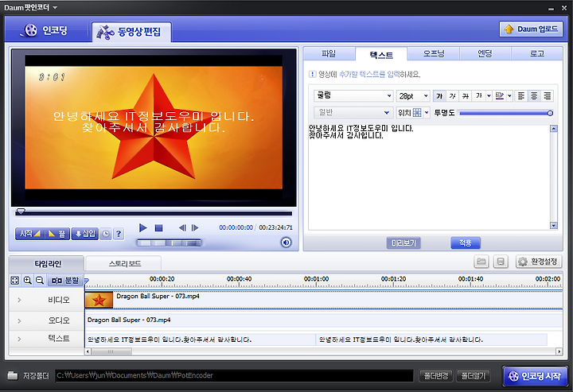573x392 pixels.
Task: Click the 폴더열기 open folder button
Action: coord(474,375)
